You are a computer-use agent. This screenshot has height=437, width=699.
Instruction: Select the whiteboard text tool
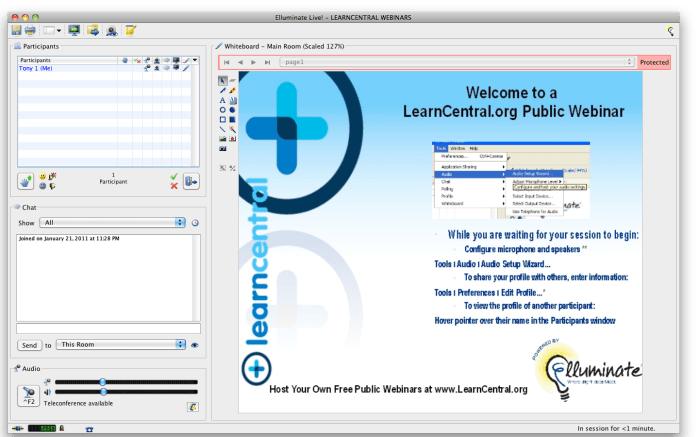tap(223, 100)
